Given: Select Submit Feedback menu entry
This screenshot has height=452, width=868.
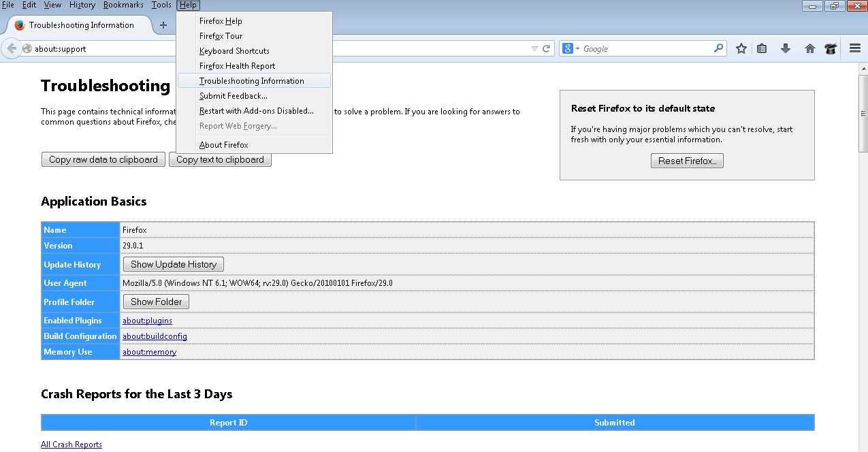Looking at the screenshot, I should (254, 96).
